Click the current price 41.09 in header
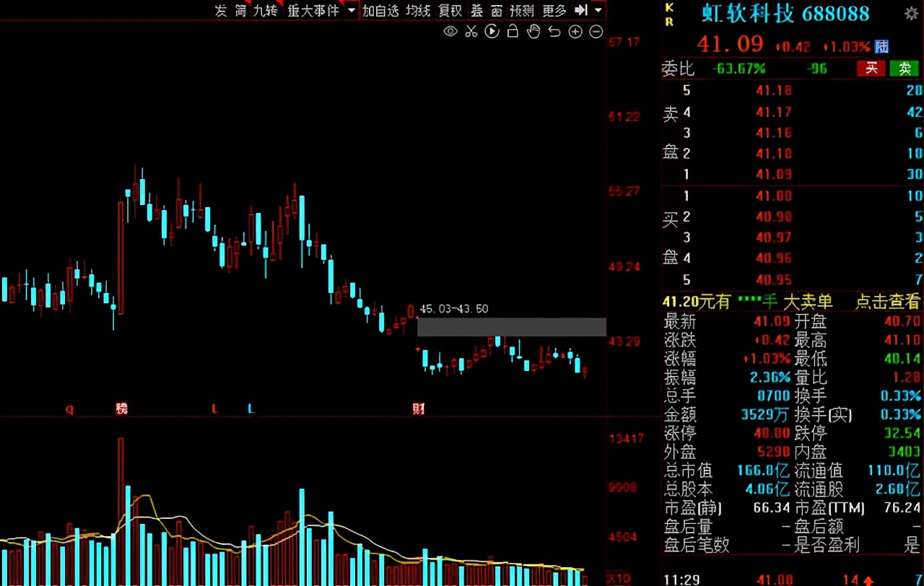The image size is (924, 586). (x=730, y=44)
